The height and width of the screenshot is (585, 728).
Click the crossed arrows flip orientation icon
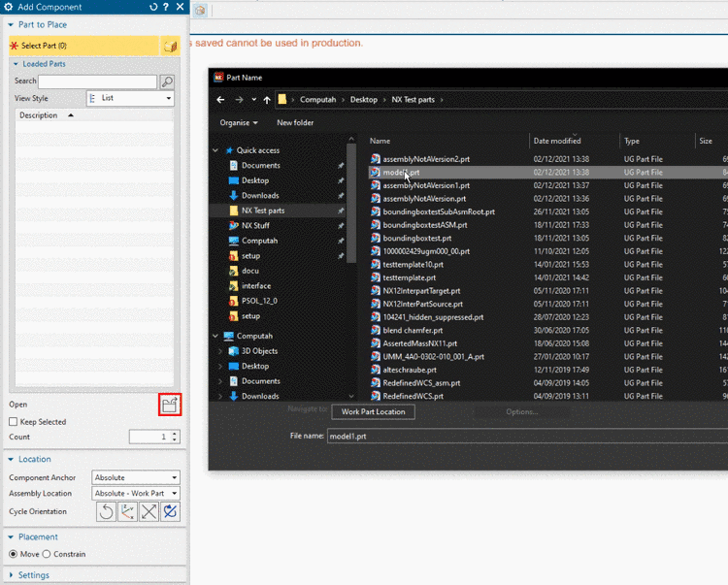coord(149,511)
